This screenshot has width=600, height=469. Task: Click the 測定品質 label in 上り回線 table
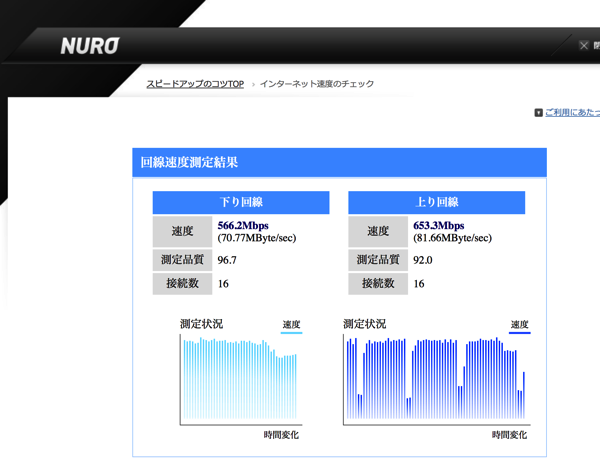pyautogui.click(x=378, y=260)
